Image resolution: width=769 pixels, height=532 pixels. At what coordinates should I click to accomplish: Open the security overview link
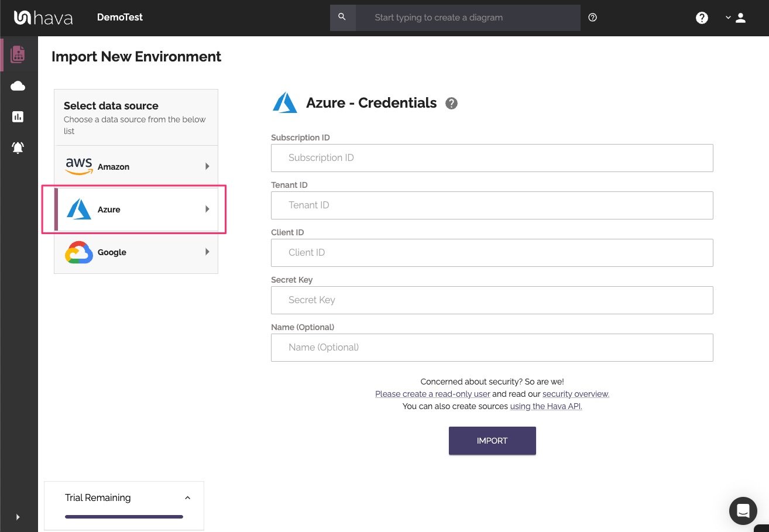click(575, 394)
